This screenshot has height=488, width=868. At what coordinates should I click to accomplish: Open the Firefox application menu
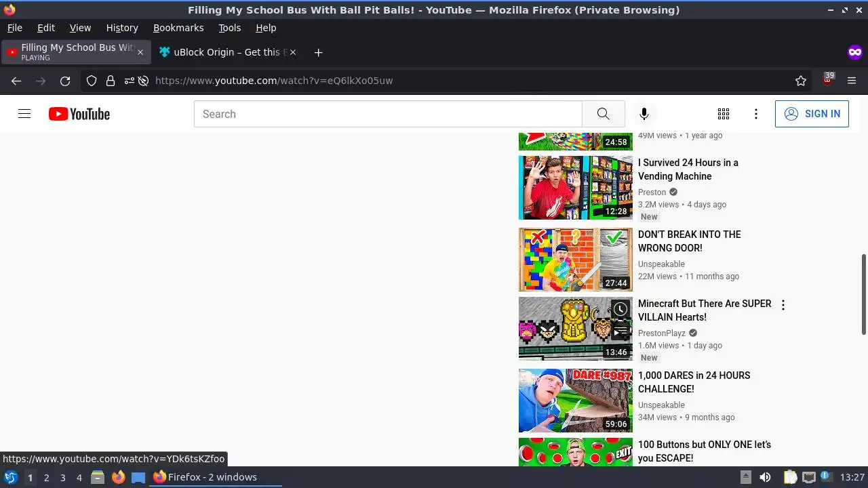(852, 81)
